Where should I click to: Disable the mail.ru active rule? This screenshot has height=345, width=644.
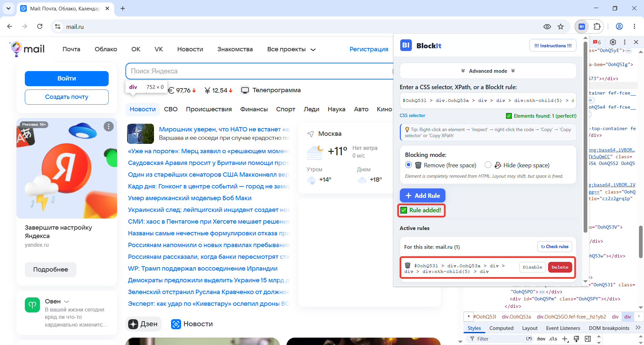[x=532, y=267]
